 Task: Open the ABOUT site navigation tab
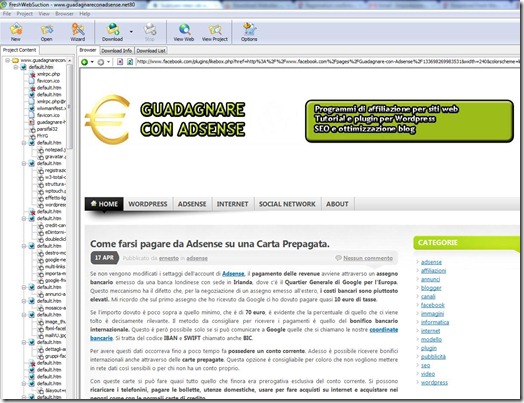(x=337, y=204)
